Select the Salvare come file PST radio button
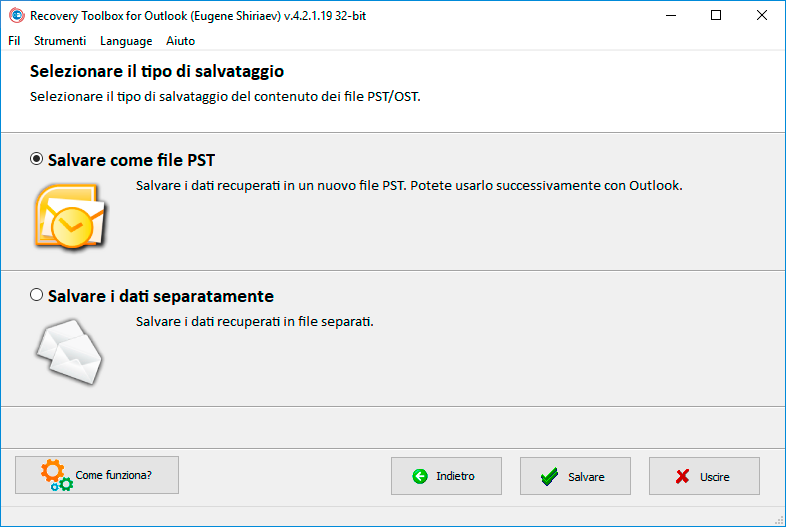Screen dimensions: 786x527 pyautogui.click(x=36, y=159)
